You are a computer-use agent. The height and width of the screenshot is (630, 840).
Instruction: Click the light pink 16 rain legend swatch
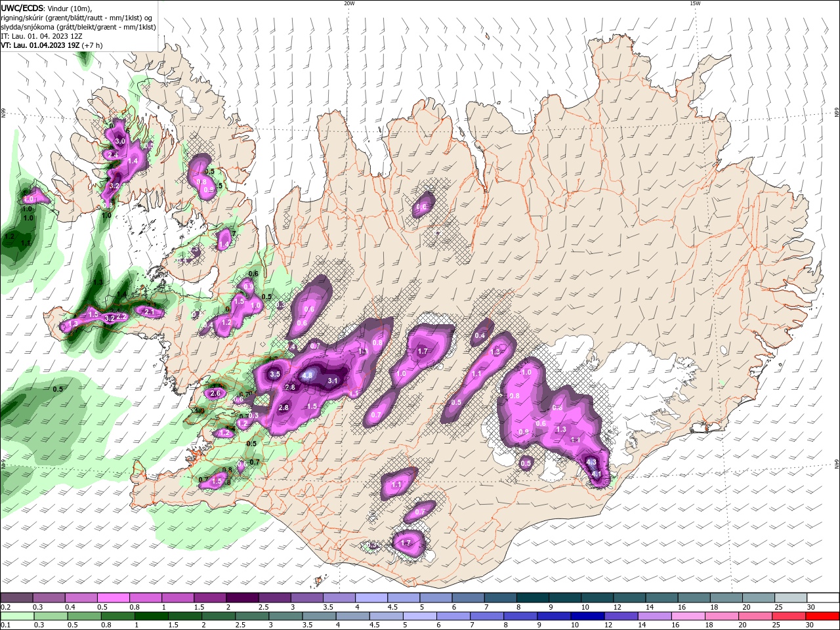[x=688, y=616]
